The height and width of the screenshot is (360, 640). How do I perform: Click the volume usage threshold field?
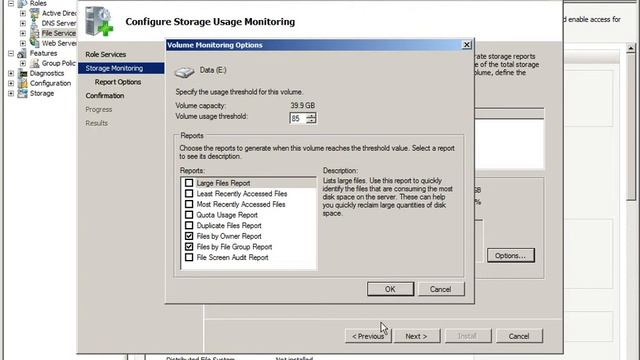(x=297, y=118)
